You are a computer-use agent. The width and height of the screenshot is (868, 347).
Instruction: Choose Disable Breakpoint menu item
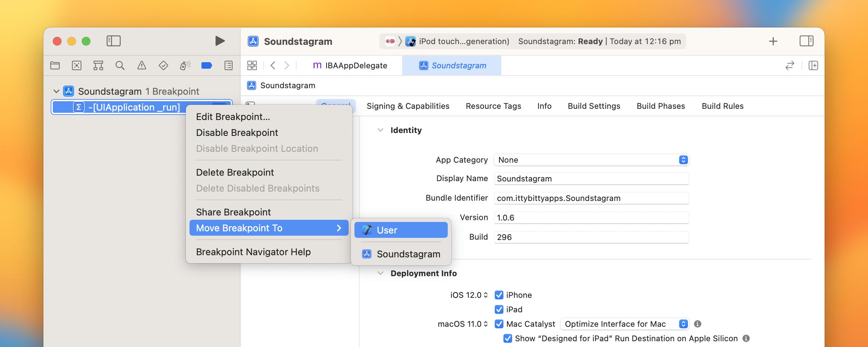coord(269,133)
